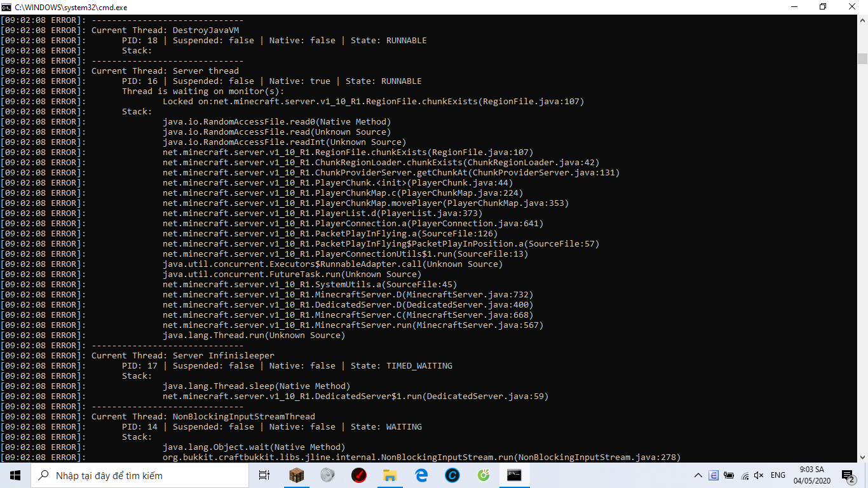Screen dimensions: 868x488
Task: Click 'MinecraftServer.D(MinecraftServer.java:732)' line
Action: (348, 294)
